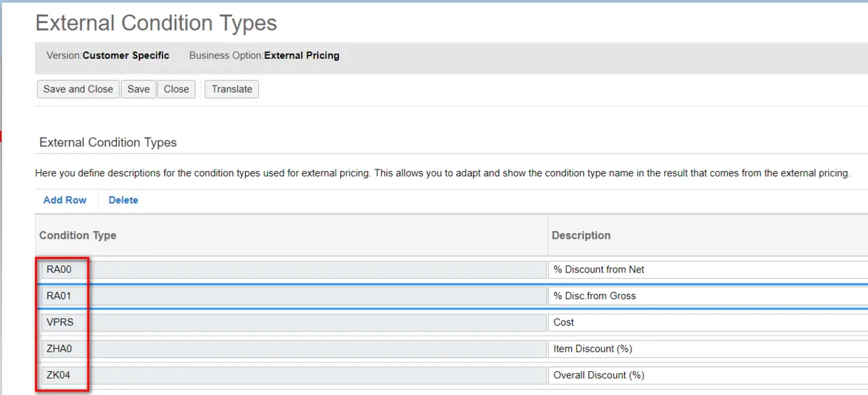
Task: Click the 'External Pricing' business option label
Action: click(302, 55)
